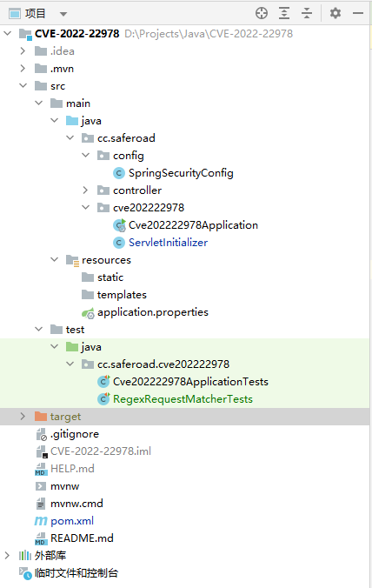The height and width of the screenshot is (588, 372).
Task: Expand the .idea folder
Action: coord(23,51)
